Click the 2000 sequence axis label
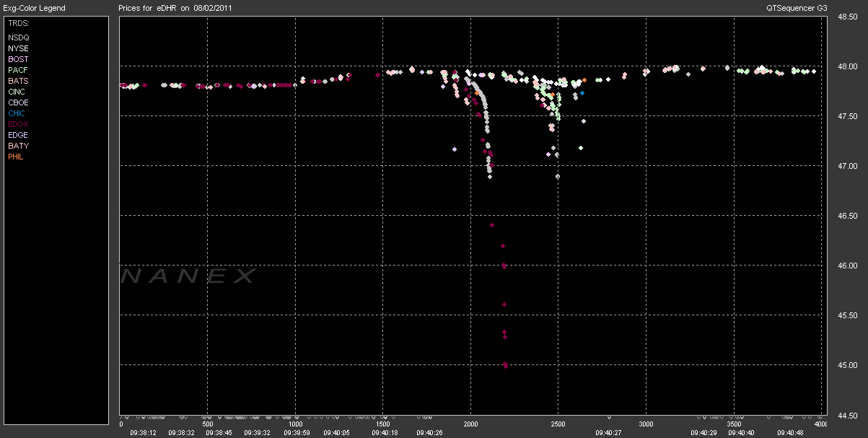Image resolution: width=868 pixels, height=438 pixels. [470, 424]
